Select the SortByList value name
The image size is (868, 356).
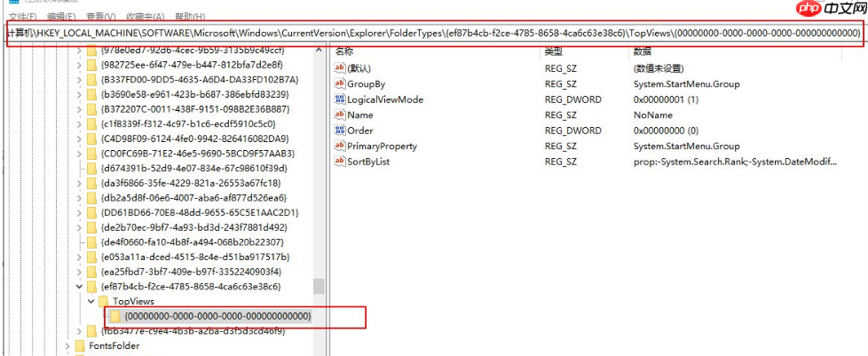click(x=368, y=162)
